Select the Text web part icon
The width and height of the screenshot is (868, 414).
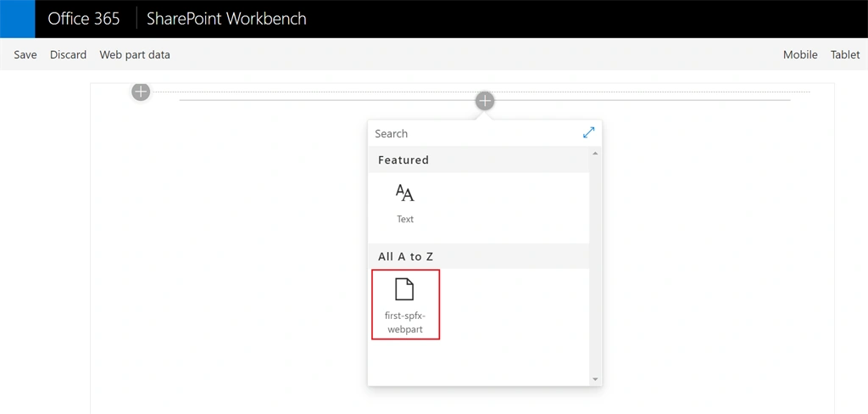click(404, 193)
